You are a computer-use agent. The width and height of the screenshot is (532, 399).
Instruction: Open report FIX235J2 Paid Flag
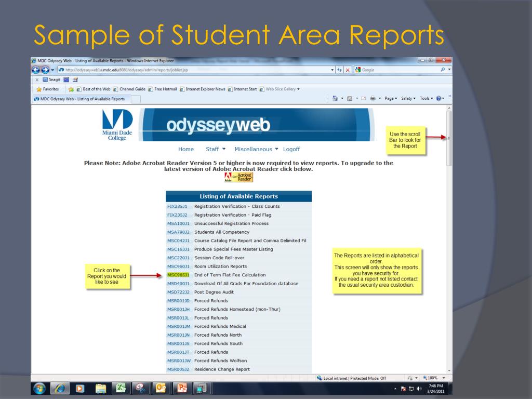pos(177,215)
